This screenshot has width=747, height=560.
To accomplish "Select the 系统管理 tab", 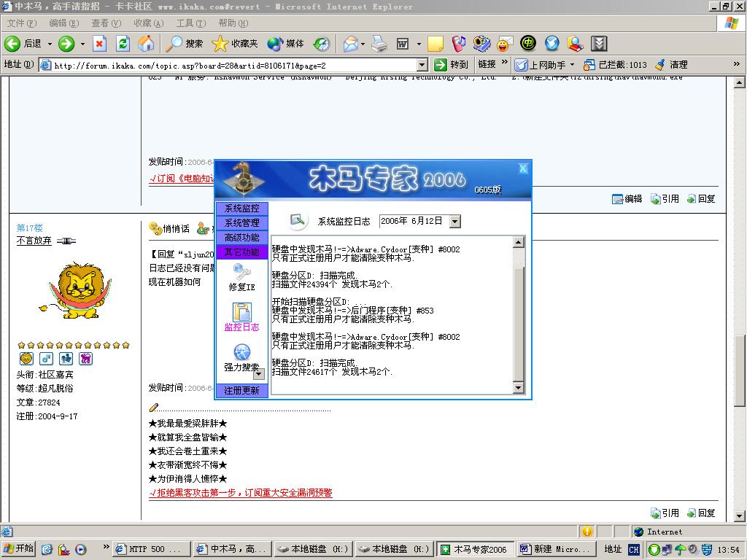I will click(242, 223).
